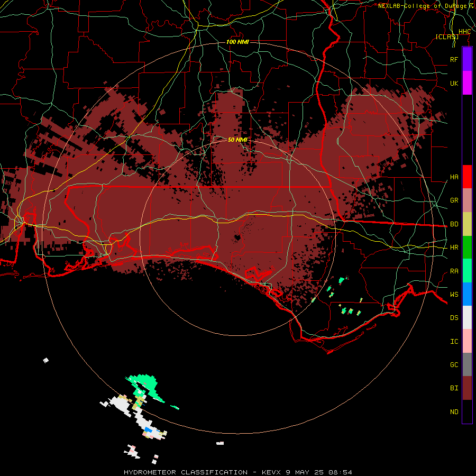Click the '[CLAS]' unit label

[x=447, y=36]
